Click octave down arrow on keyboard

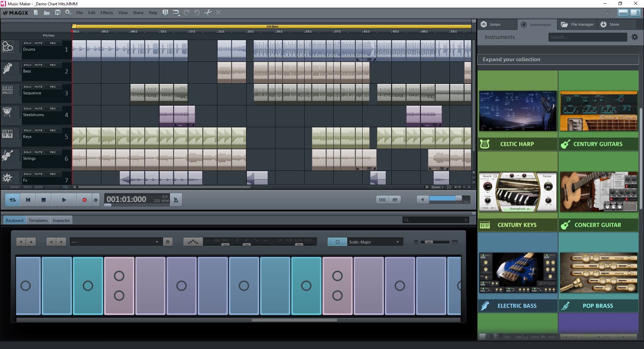(21, 242)
